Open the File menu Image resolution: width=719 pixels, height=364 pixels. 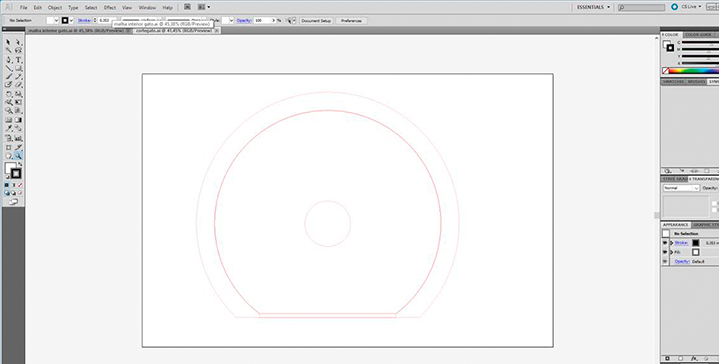[x=23, y=8]
